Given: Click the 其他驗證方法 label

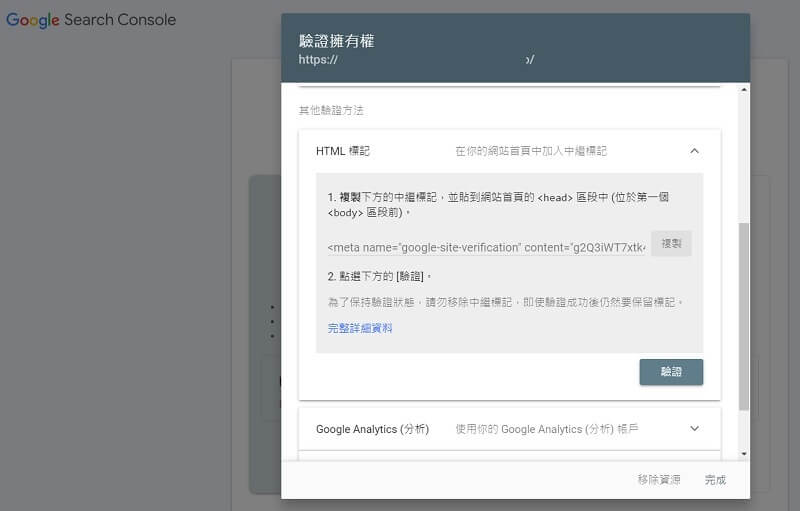Looking at the screenshot, I should [331, 110].
